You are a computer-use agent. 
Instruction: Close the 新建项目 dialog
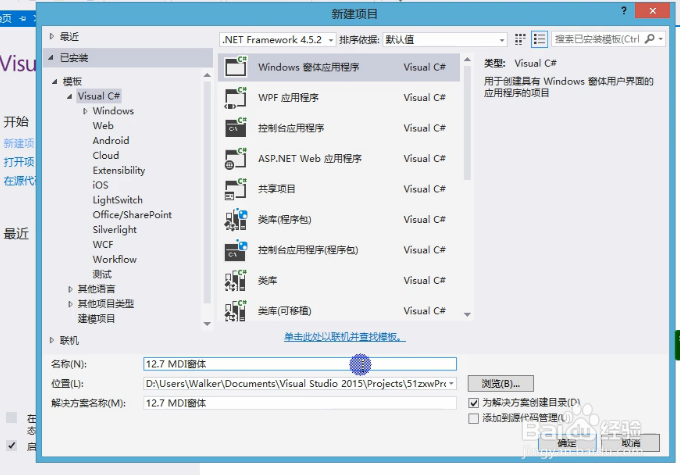[x=653, y=11]
